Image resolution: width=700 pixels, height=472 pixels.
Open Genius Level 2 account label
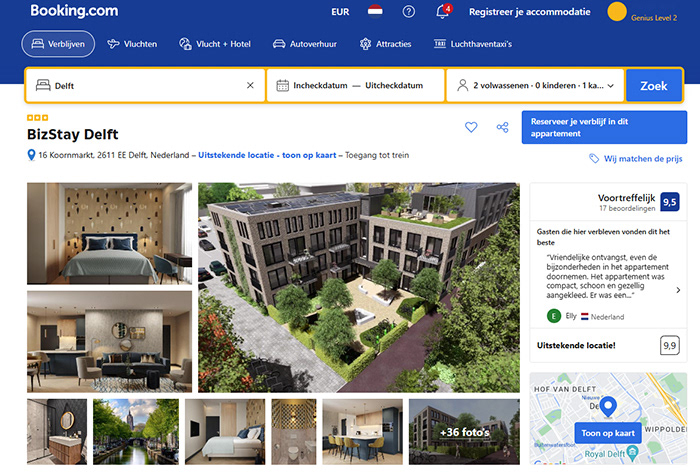[654, 18]
